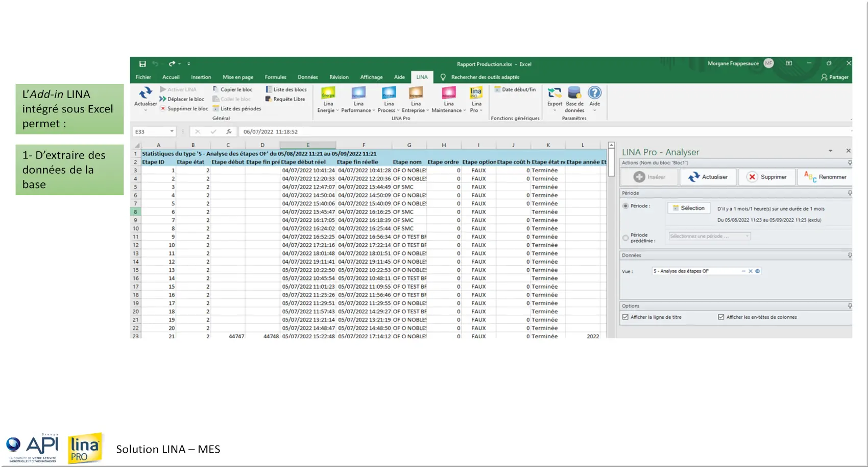Open Base de données settings
The width and height of the screenshot is (868, 467).
[x=574, y=99]
